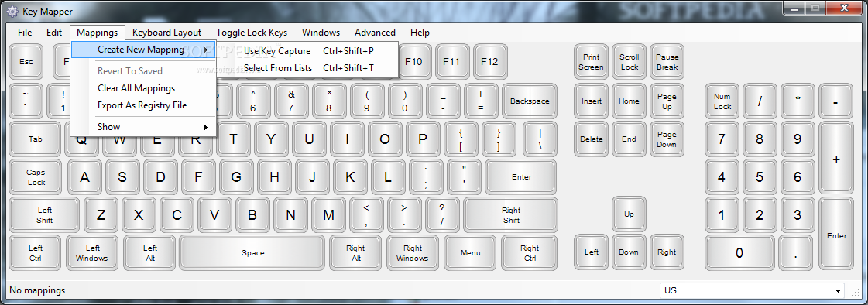Open the Windows menu
Viewport: 868px width, 305px height.
(321, 33)
